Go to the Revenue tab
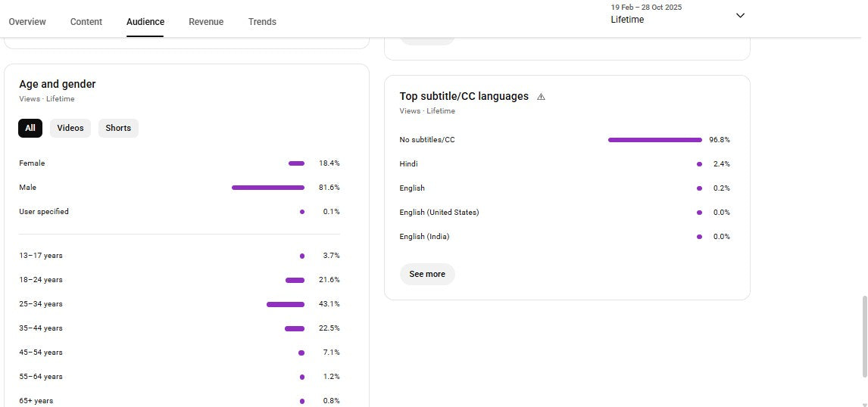The height and width of the screenshot is (407, 868). pos(206,22)
